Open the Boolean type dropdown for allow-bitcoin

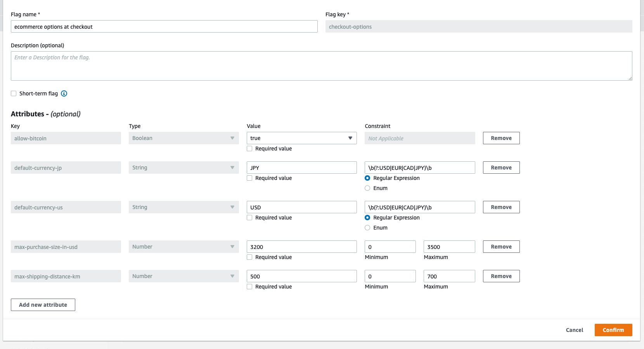(184, 138)
